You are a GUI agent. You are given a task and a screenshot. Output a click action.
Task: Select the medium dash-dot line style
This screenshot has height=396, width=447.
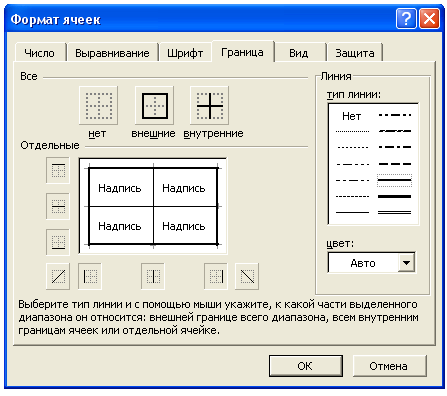pyautogui.click(x=395, y=147)
